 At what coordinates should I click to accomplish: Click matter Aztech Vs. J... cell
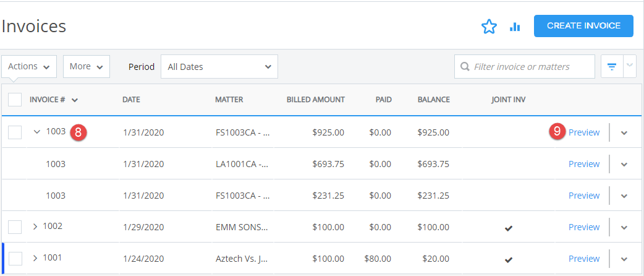coord(242,259)
